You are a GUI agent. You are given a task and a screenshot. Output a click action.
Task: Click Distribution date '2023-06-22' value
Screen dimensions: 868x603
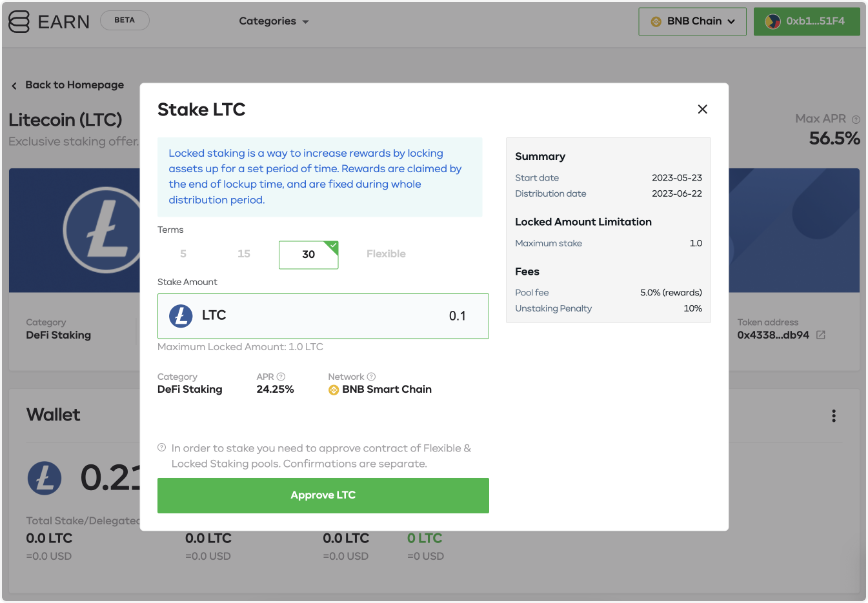[x=677, y=193]
